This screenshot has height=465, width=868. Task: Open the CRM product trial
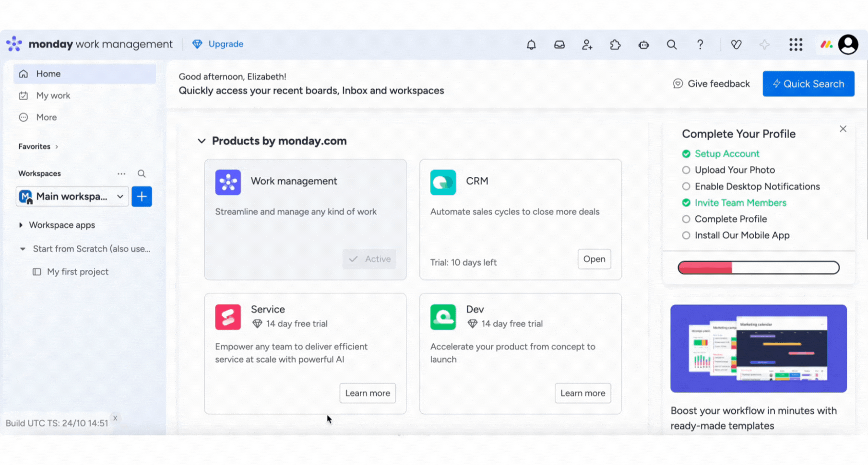point(594,259)
